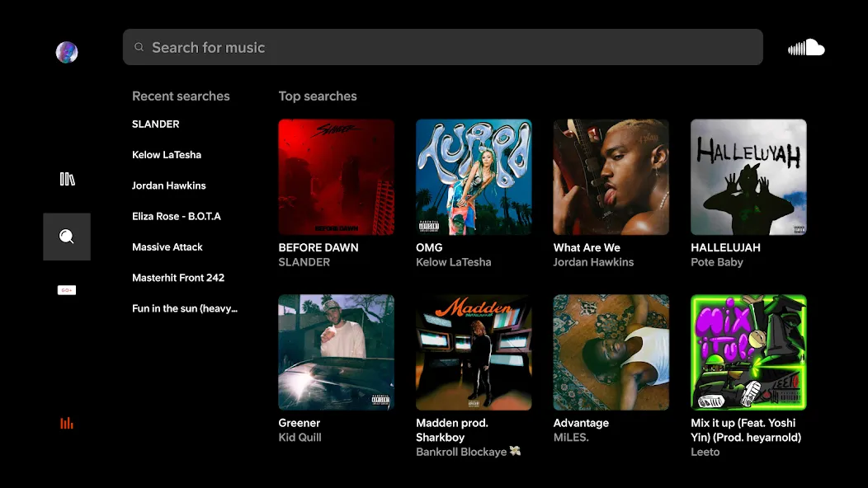The height and width of the screenshot is (488, 868).
Task: Select recent search Fun in the sun
Action: [185, 309]
